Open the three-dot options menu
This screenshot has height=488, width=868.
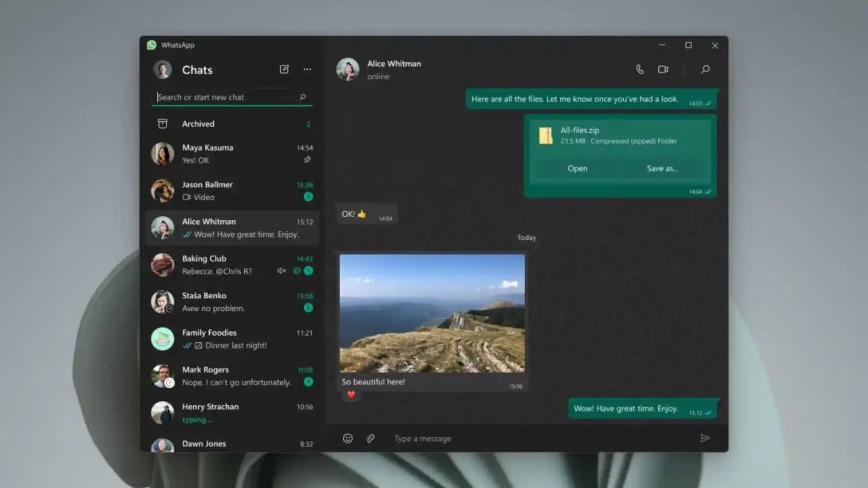tap(307, 69)
